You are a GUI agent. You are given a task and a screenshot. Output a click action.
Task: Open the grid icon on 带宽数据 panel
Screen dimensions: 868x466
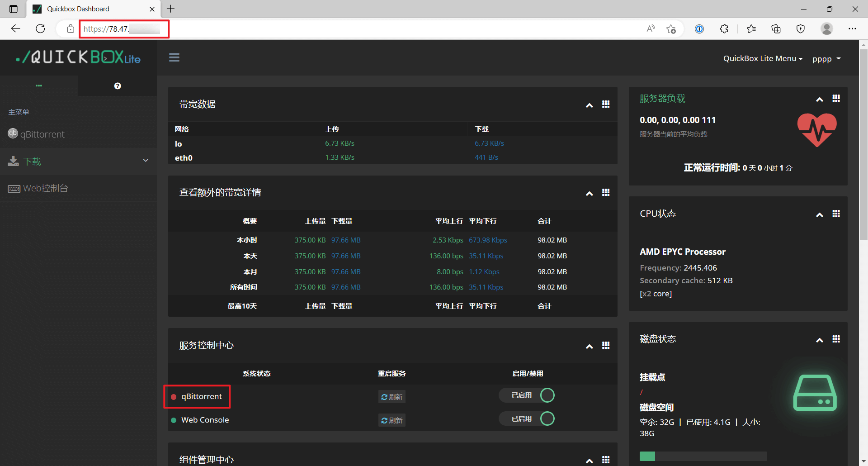click(x=606, y=105)
